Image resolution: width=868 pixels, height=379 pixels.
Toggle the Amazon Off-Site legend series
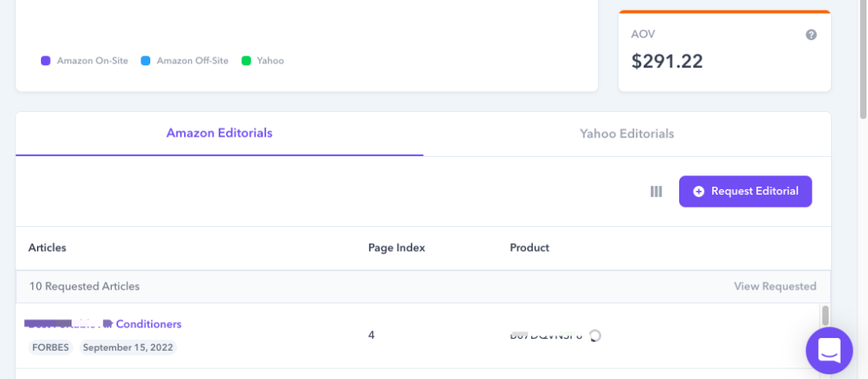click(184, 61)
